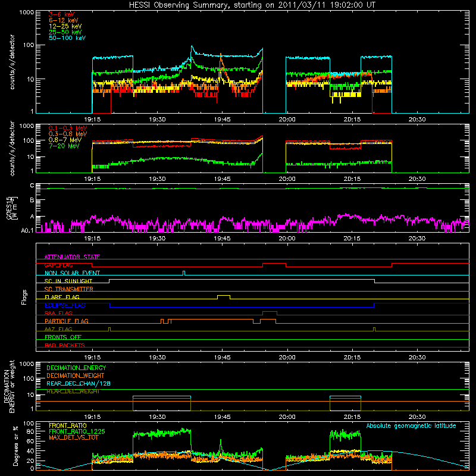476x476 pixels.
Task: Click the 'A0.1' tick label on GOES axis
Action: tap(27, 230)
